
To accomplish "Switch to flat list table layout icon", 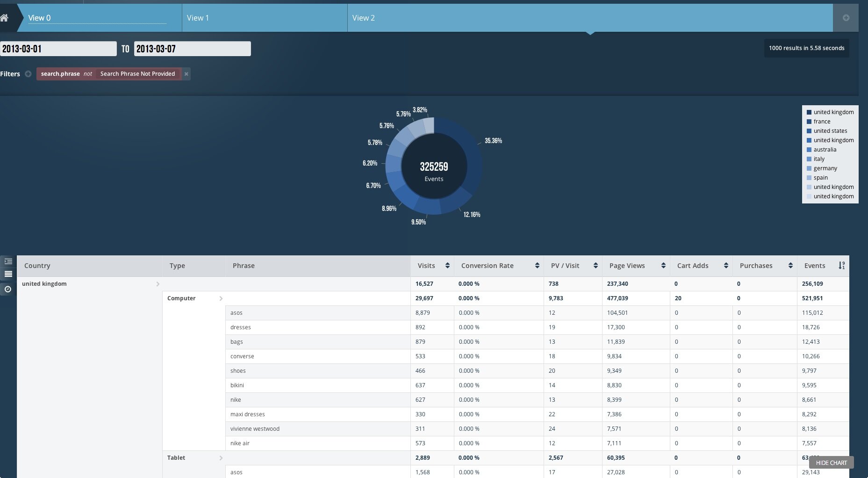I will (8, 274).
